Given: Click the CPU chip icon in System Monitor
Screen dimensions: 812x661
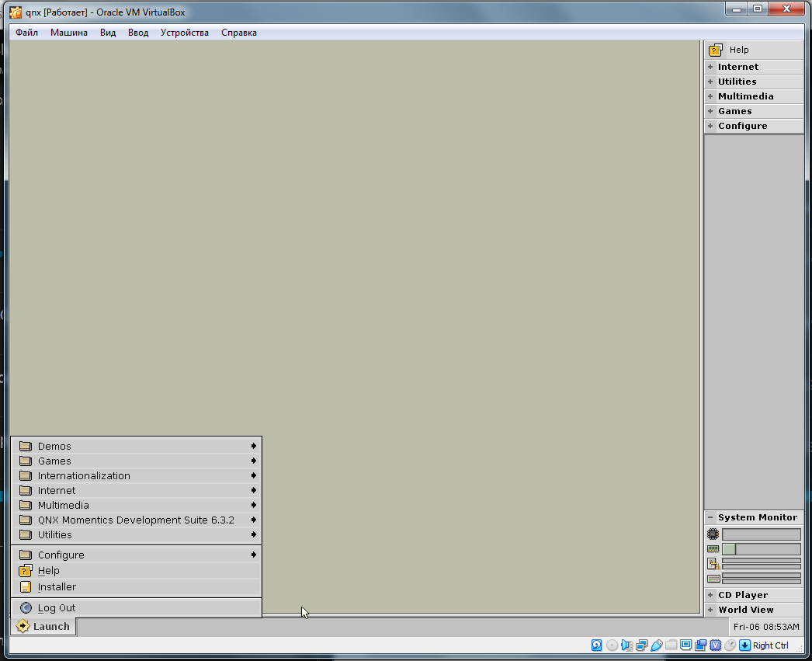Looking at the screenshot, I should [x=713, y=534].
